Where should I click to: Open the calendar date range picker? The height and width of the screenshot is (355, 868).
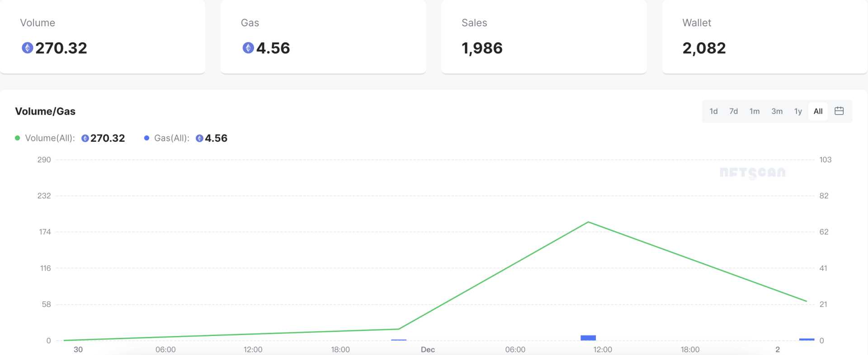tap(839, 111)
